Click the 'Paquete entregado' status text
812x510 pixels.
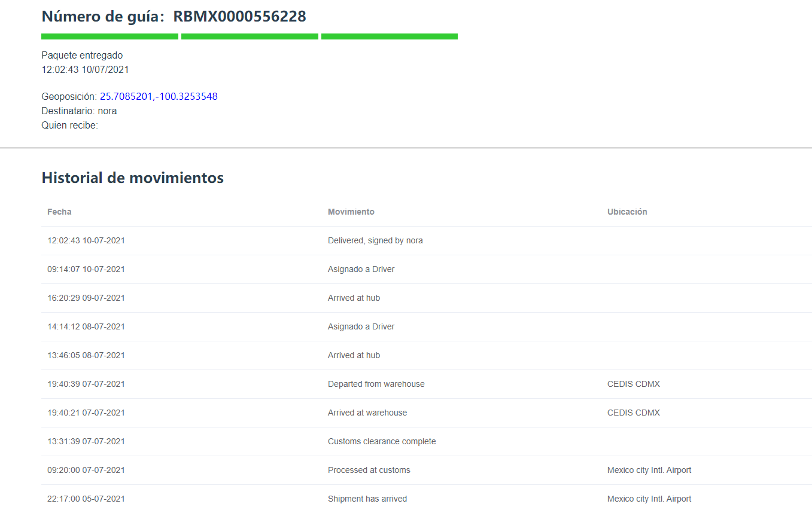(82, 55)
